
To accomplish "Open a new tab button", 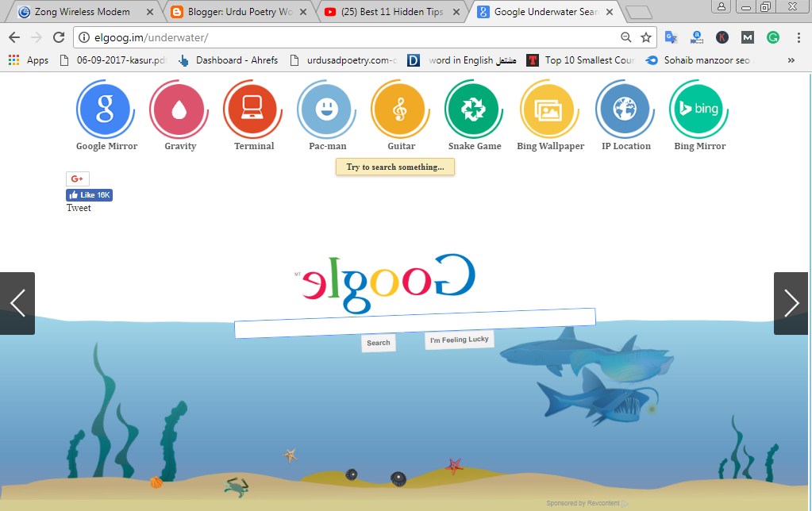I will 638,13.
